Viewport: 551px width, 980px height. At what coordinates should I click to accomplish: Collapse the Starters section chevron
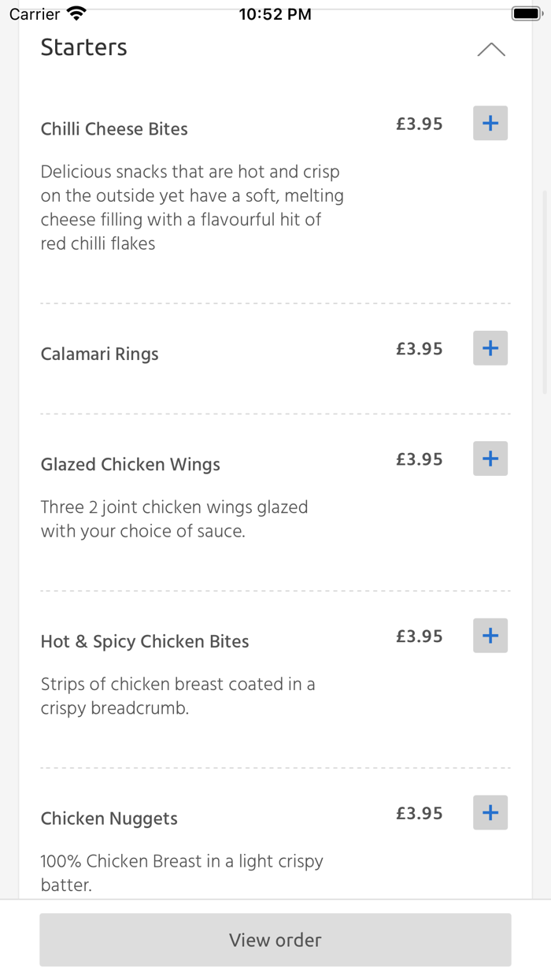pos(491,50)
